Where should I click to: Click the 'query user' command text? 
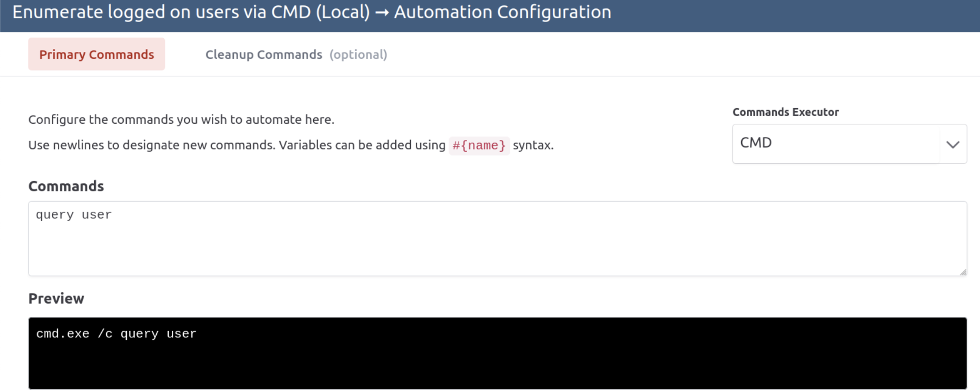(x=74, y=215)
